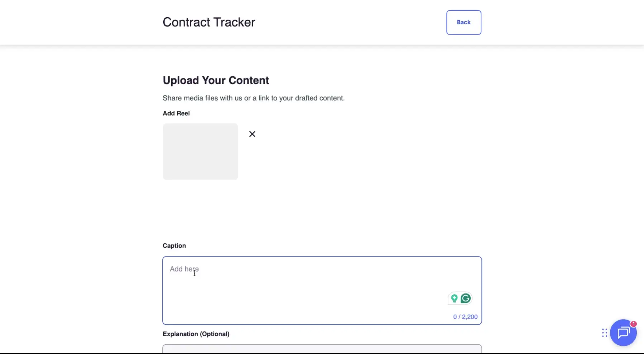644x354 pixels.
Task: Select the chat bubble speech icon
Action: coord(624,333)
